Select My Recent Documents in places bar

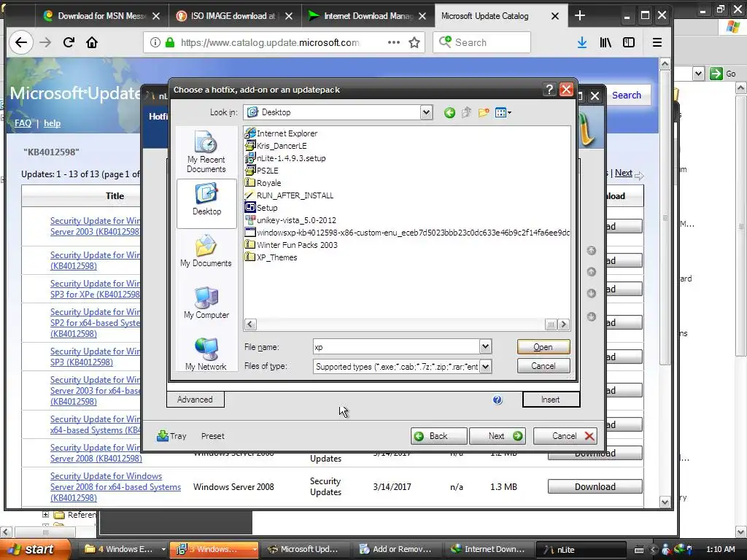pyautogui.click(x=206, y=152)
